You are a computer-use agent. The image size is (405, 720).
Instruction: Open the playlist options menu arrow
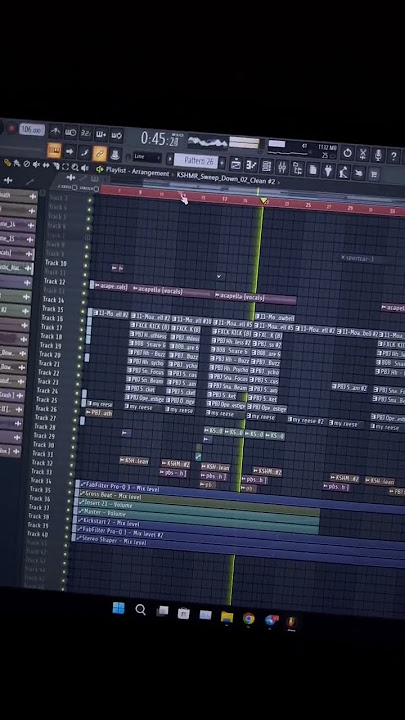point(100,169)
